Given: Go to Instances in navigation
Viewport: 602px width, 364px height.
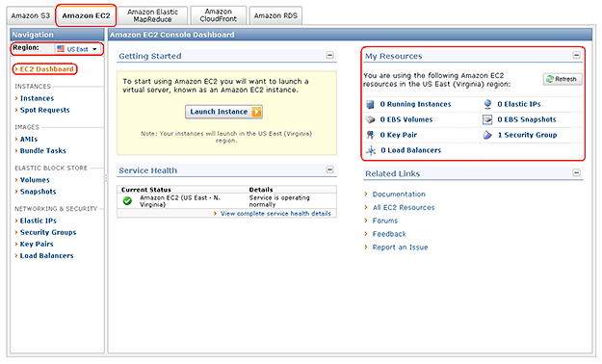Looking at the screenshot, I should pos(37,98).
